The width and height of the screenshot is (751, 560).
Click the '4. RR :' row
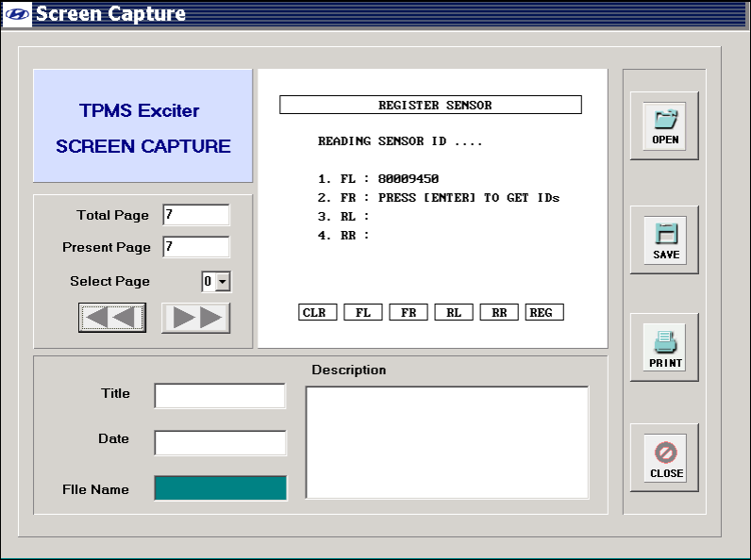pos(343,236)
